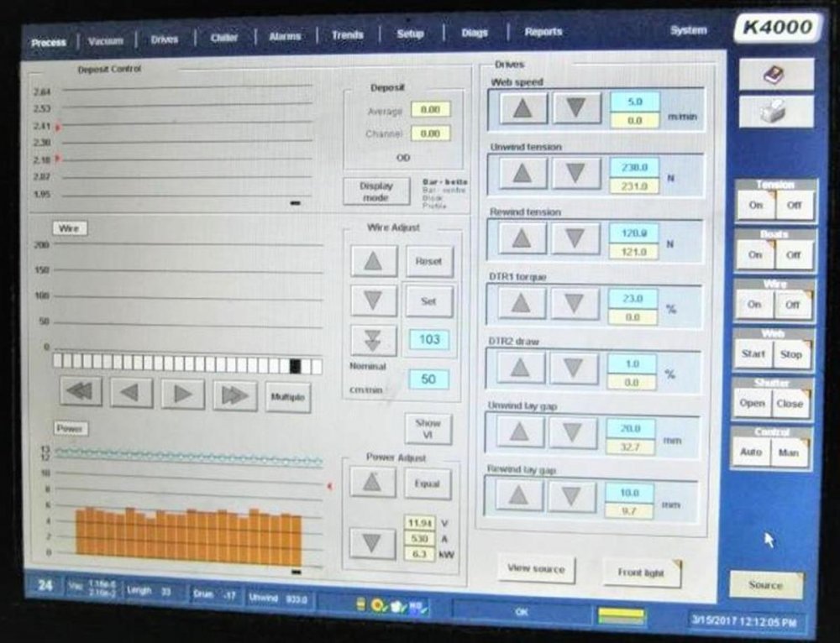Decrease DTR1 torque value

575,303
